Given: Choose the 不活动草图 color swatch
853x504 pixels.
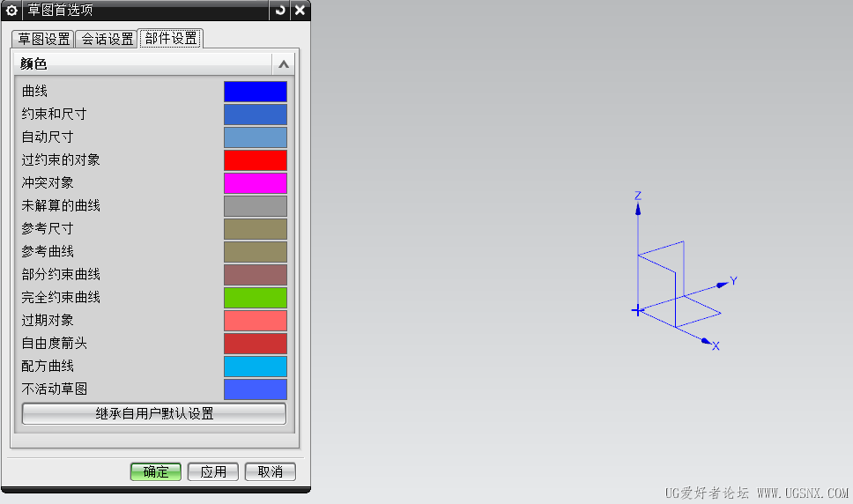Looking at the screenshot, I should [x=256, y=389].
